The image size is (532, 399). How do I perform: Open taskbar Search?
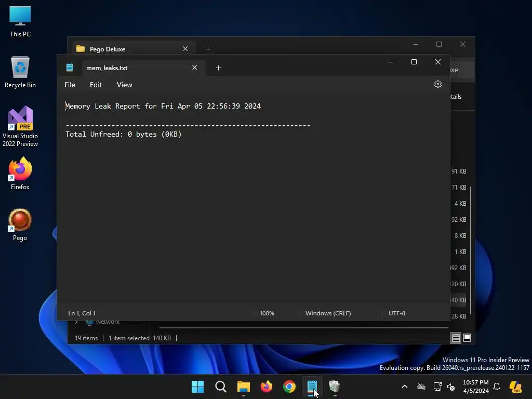[220, 387]
